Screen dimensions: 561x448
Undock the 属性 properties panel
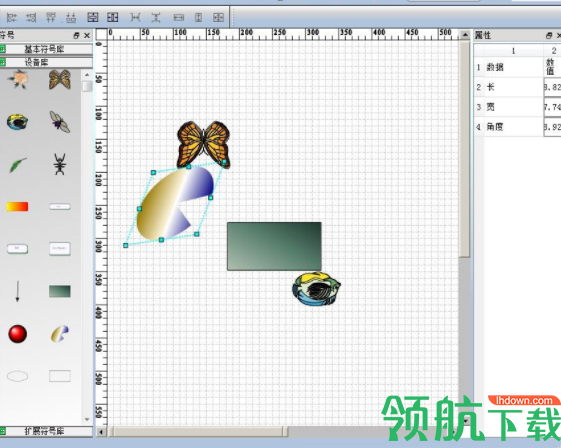[x=549, y=35]
